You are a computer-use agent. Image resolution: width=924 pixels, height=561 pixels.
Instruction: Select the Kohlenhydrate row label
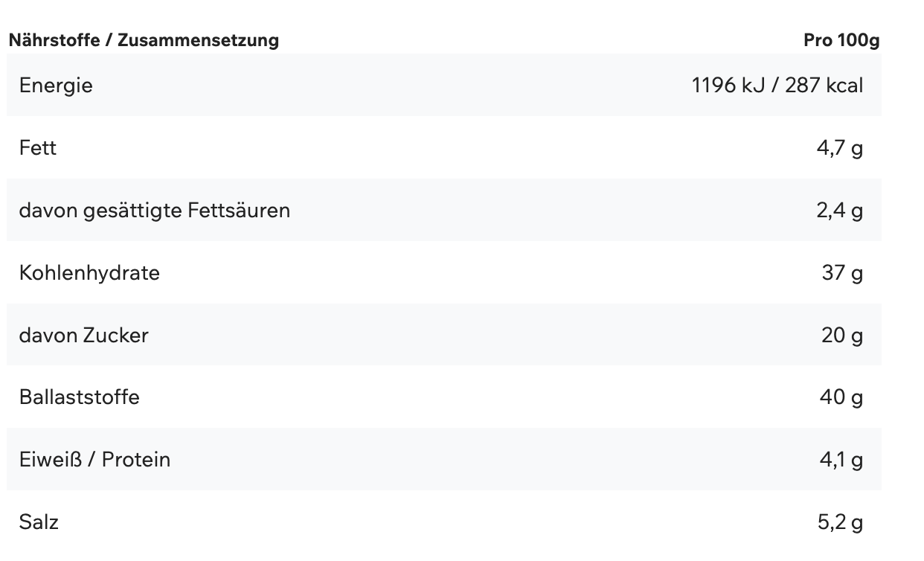pyautogui.click(x=89, y=273)
